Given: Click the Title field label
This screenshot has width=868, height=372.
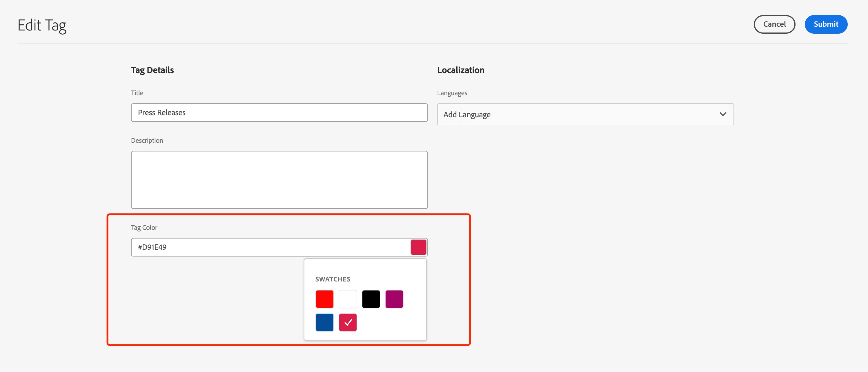Looking at the screenshot, I should [137, 93].
